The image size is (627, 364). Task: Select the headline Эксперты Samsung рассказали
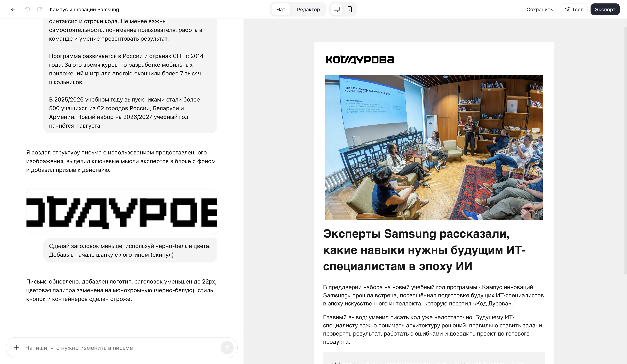424,250
